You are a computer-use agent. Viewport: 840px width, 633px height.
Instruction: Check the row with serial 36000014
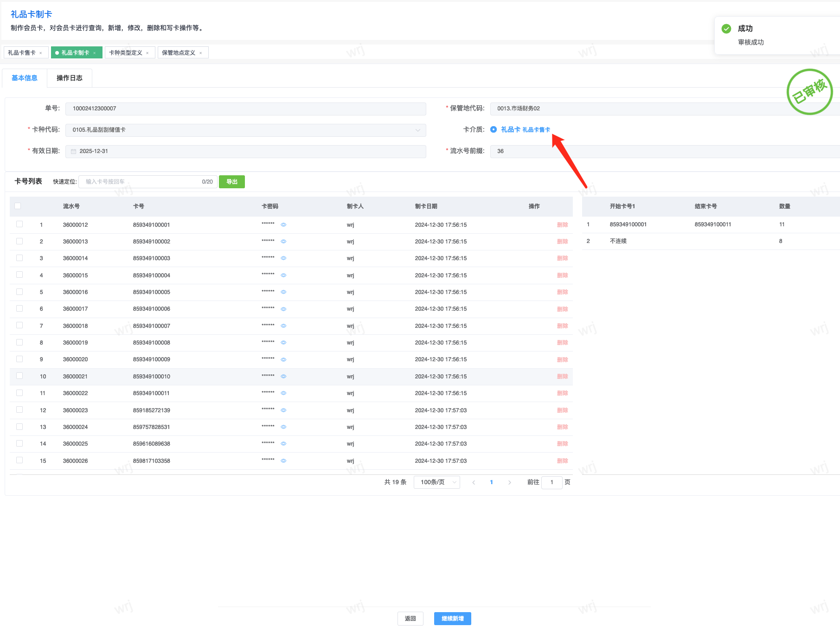(x=19, y=258)
